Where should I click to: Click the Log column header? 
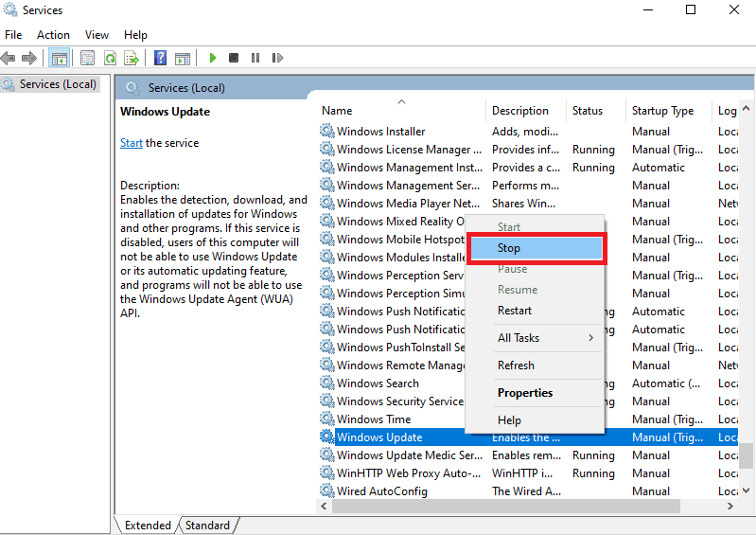(726, 111)
